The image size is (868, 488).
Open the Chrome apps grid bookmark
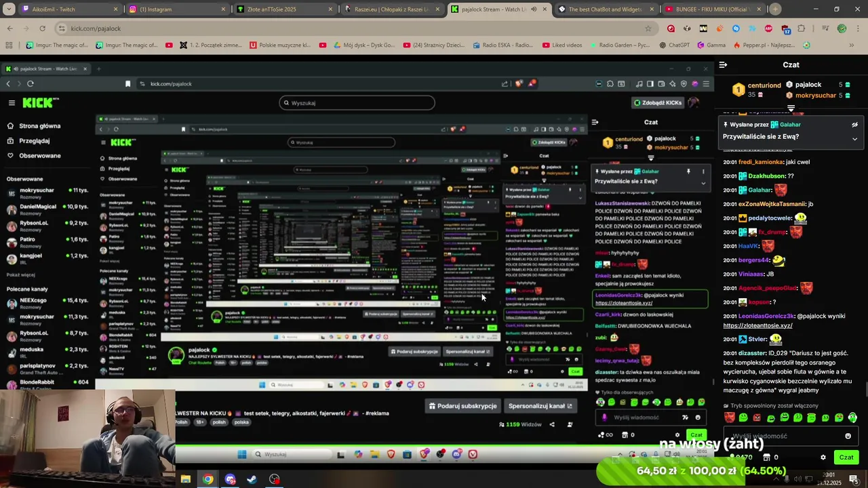[x=9, y=45]
